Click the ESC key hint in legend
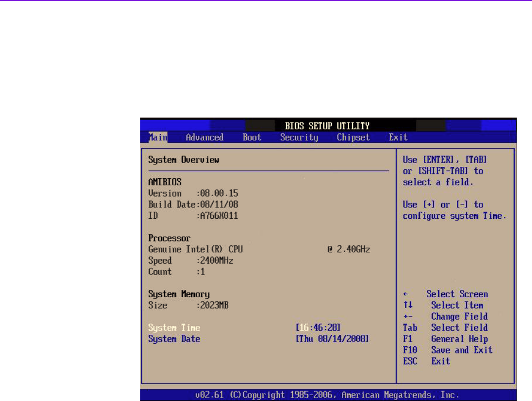Screen dimensions: 532x401 410,361
